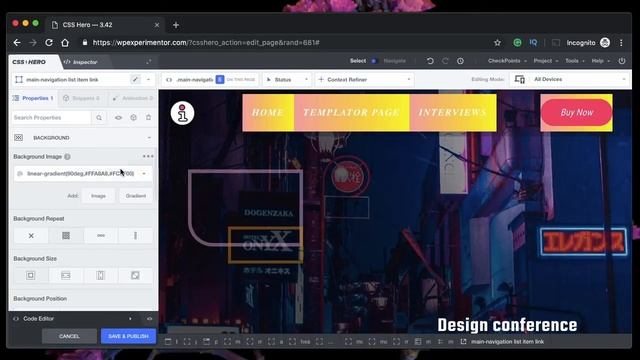This screenshot has height=360, width=640.
Task: Click the round info logo on the page
Action: (182, 113)
